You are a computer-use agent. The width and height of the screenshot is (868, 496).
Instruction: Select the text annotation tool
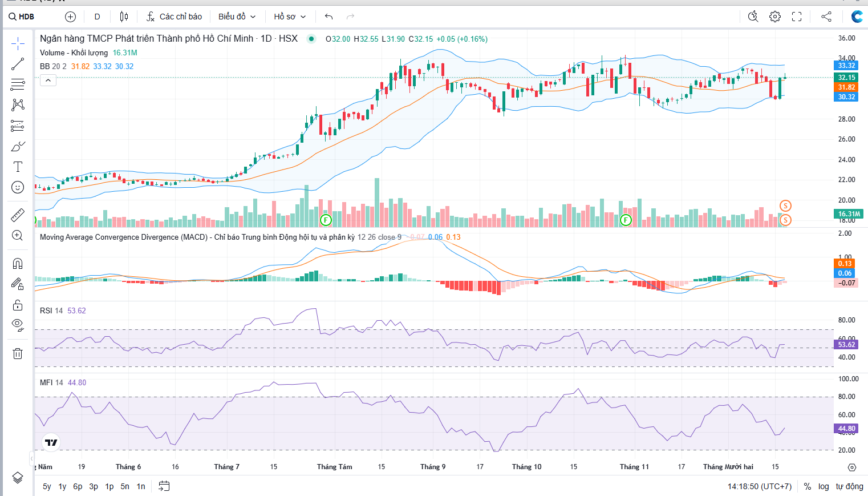(x=18, y=167)
